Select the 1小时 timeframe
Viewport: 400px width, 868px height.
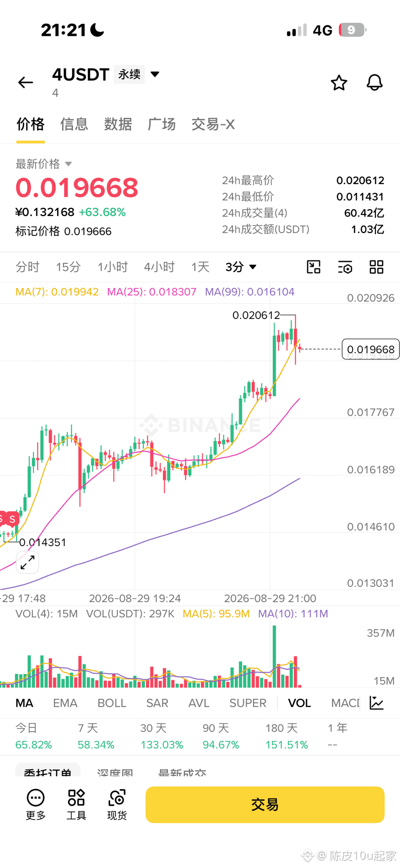[x=113, y=267]
